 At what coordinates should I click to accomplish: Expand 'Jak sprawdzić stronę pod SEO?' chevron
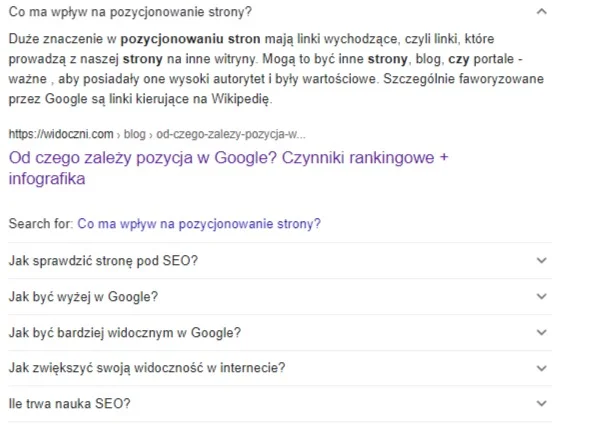pyautogui.click(x=542, y=260)
